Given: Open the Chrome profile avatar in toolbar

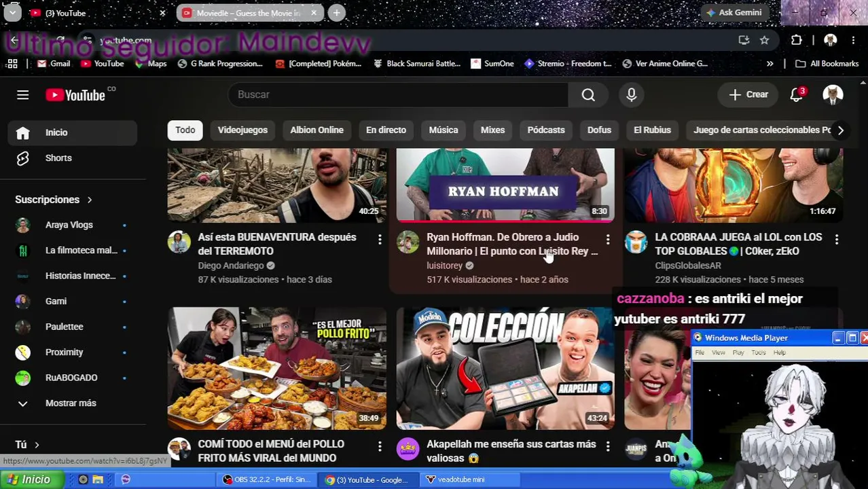Looking at the screenshot, I should tap(830, 40).
